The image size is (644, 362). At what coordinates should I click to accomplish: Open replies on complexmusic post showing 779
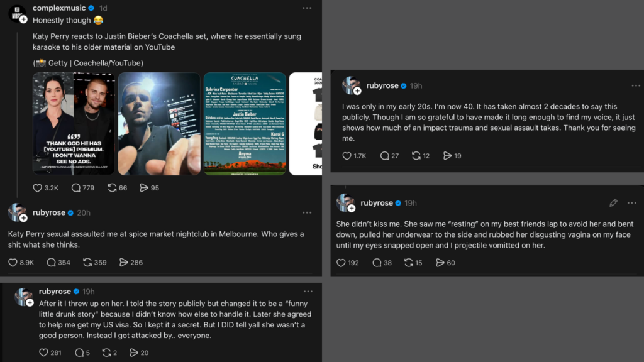click(77, 187)
